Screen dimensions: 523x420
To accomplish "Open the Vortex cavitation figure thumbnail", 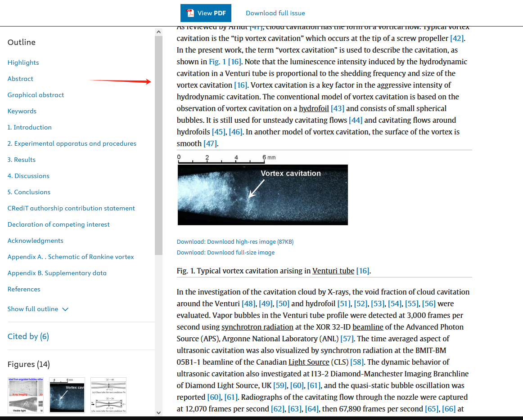I will point(67,395).
